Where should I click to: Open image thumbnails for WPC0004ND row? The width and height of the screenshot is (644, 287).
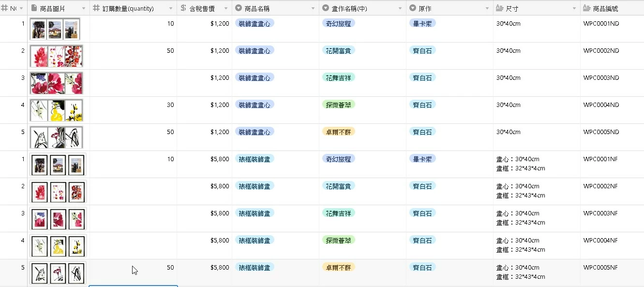tap(56, 110)
